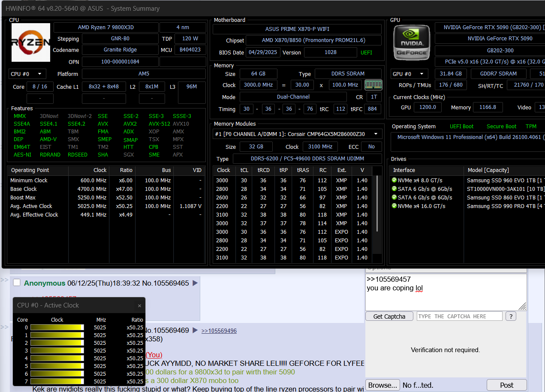Tick the checkbox for Anonymous post 105569465
The height and width of the screenshot is (392, 545).
(17, 283)
